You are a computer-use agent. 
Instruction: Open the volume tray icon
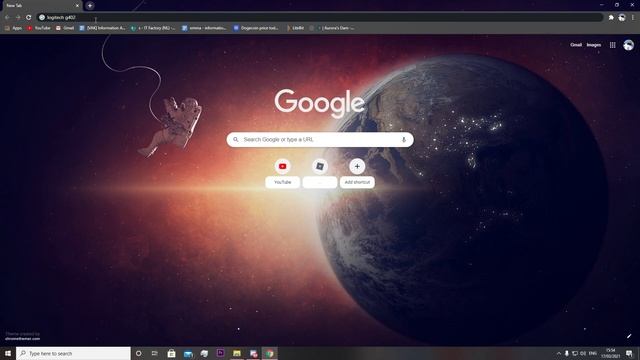583,353
